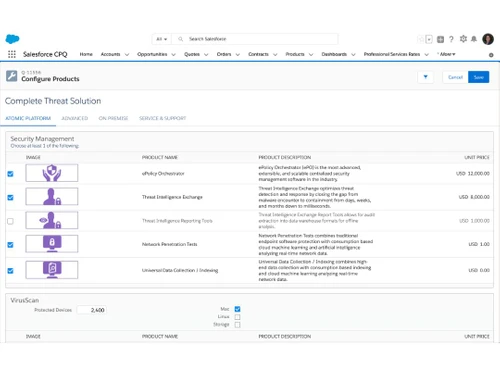
Task: Toggle the Mac checkbox under VirusScan
Action: point(237,309)
